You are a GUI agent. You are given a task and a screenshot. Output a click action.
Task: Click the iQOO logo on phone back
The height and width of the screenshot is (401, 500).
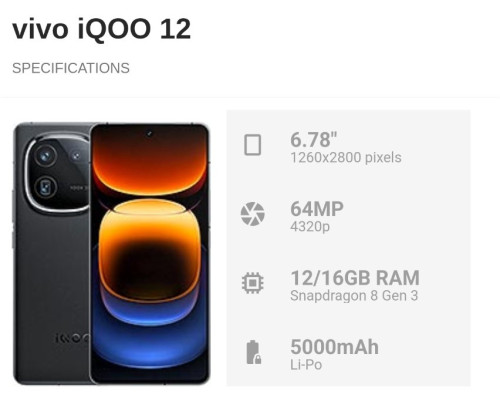pos(72,338)
